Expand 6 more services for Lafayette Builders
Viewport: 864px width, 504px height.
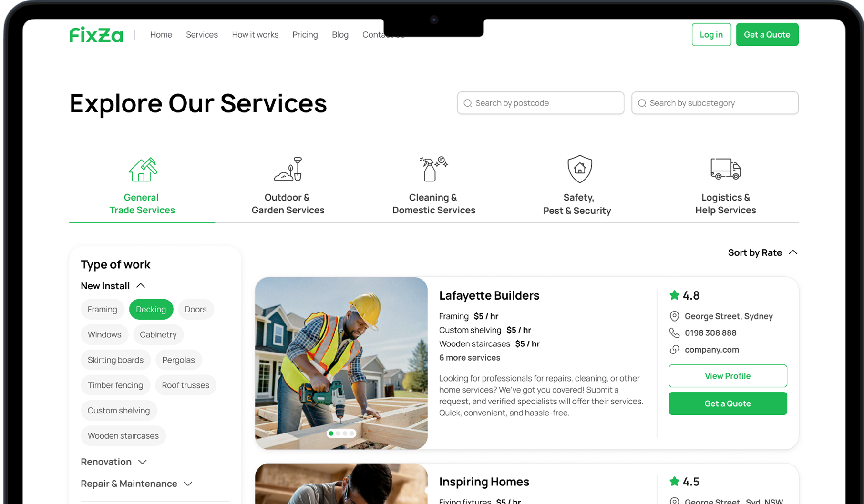pyautogui.click(x=469, y=358)
